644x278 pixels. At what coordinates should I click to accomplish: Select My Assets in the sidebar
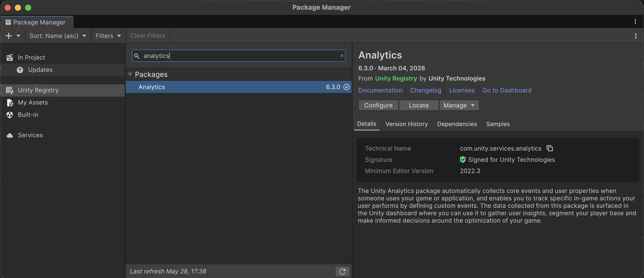(63, 102)
